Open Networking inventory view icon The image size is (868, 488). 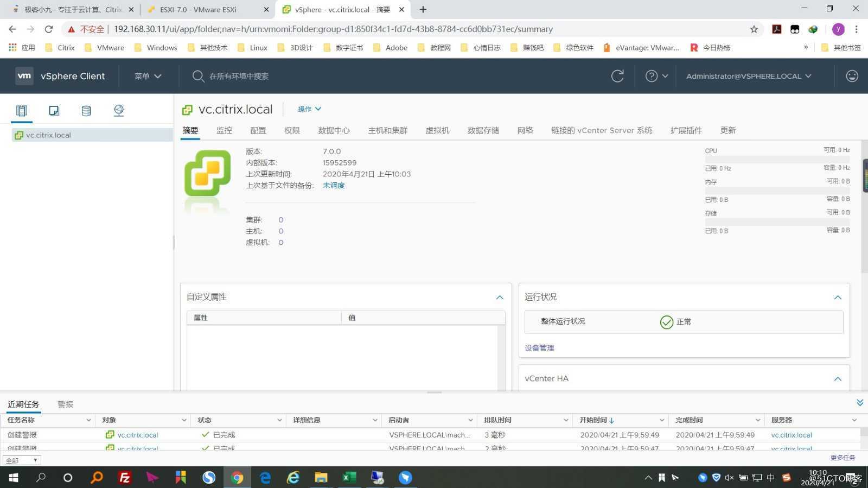pyautogui.click(x=119, y=111)
